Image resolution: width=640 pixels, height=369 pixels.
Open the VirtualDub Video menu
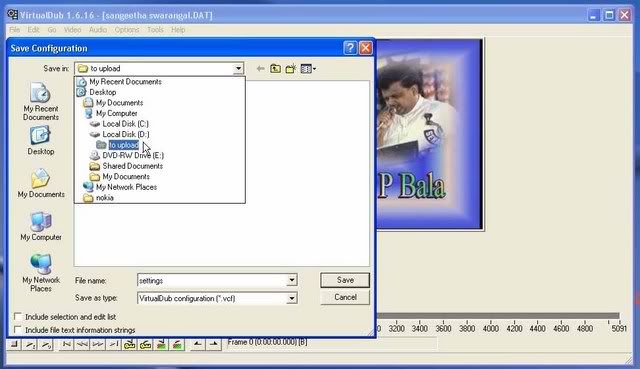[73, 30]
